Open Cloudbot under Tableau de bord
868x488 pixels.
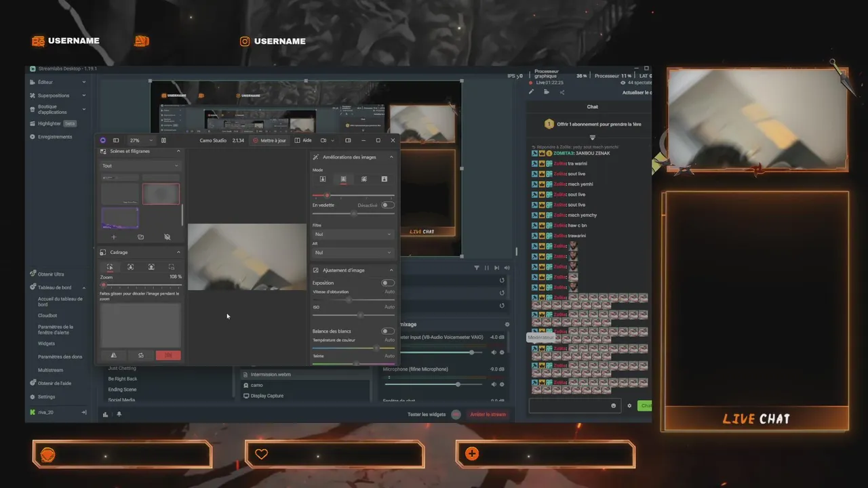pos(47,315)
